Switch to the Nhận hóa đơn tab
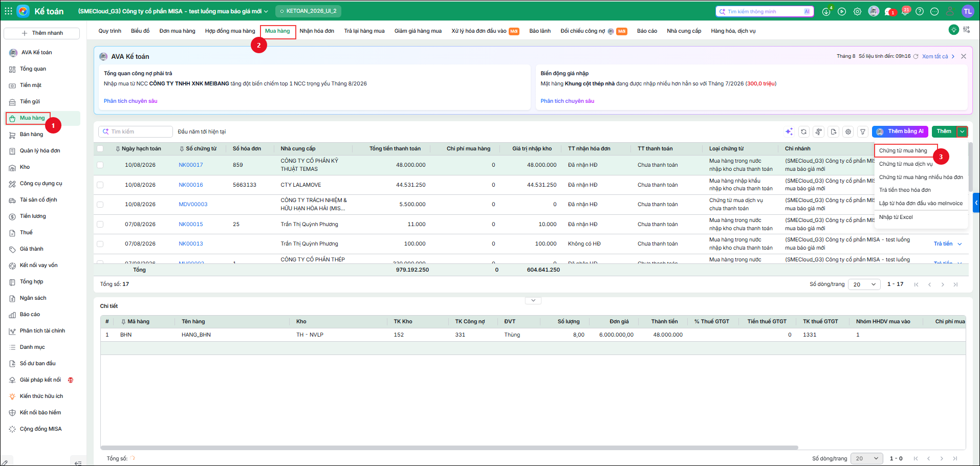980x466 pixels. click(317, 31)
